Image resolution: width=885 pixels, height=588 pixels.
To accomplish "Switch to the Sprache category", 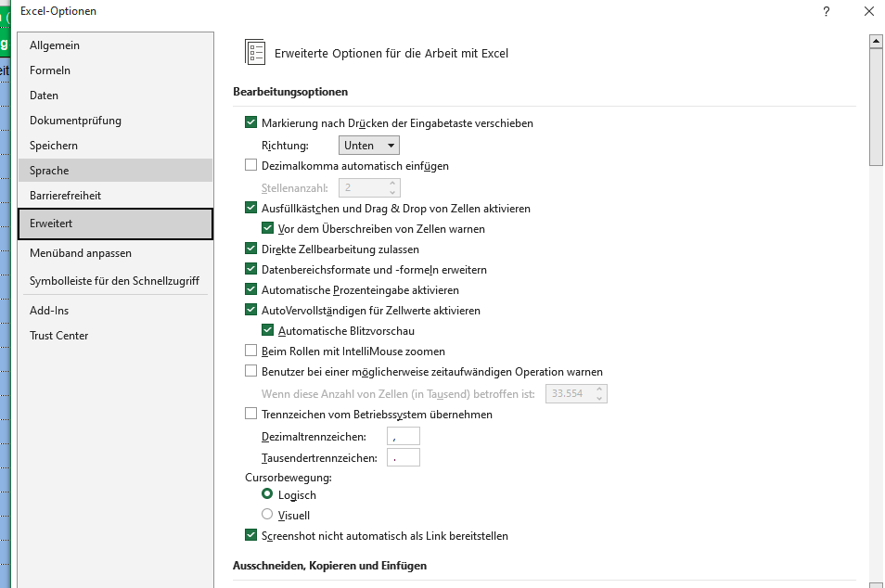I will 115,171.
